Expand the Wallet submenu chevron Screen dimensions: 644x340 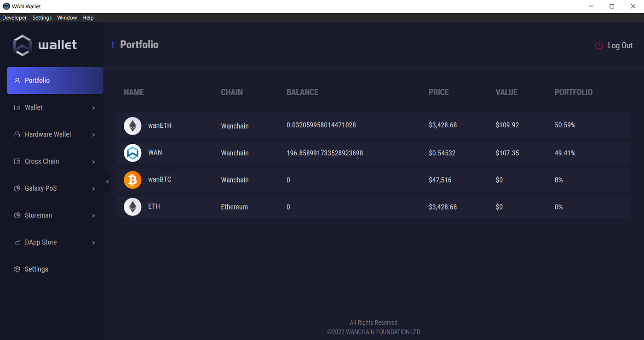(93, 108)
